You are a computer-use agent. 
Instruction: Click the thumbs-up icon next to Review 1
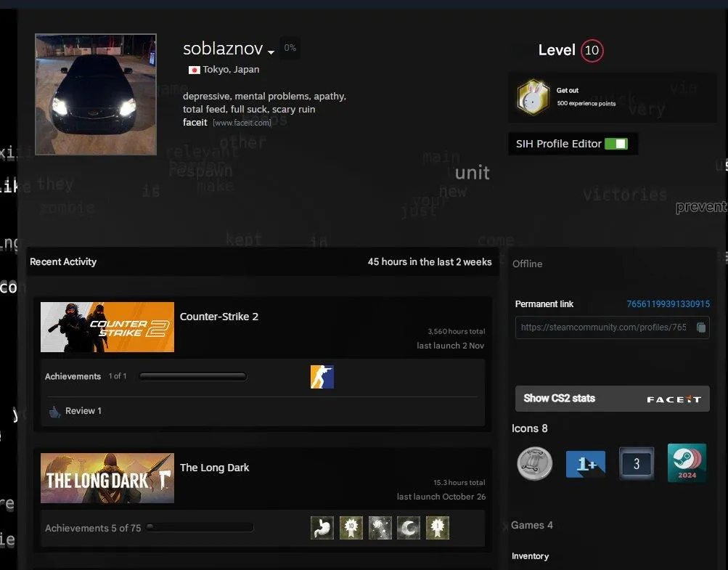pyautogui.click(x=54, y=411)
